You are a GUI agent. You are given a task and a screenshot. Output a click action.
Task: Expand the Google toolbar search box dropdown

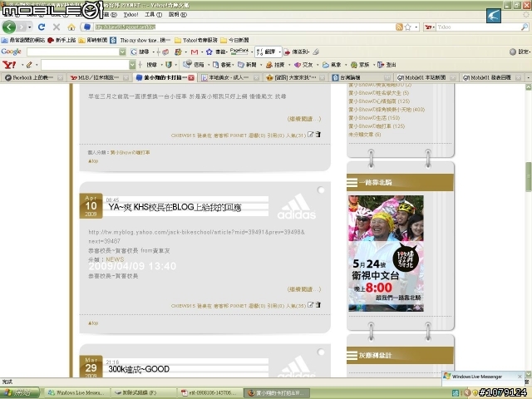point(122,52)
